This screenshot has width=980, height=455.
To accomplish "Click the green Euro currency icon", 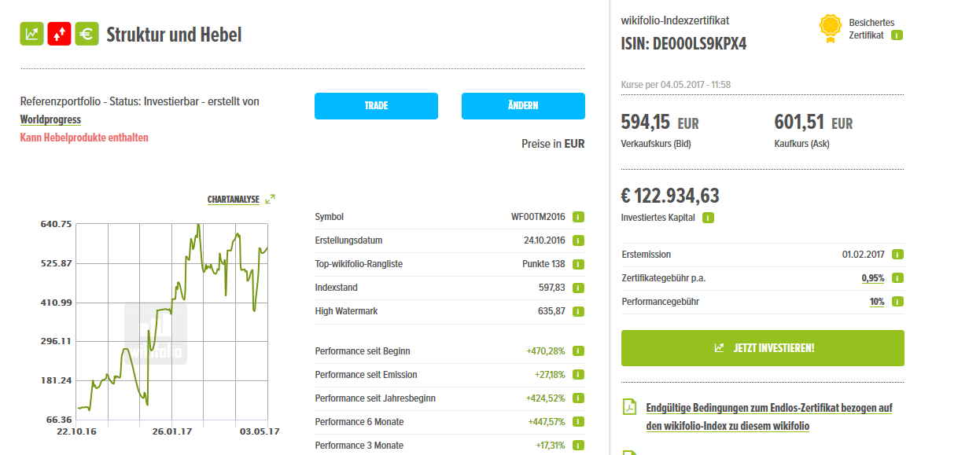I will [x=87, y=34].
